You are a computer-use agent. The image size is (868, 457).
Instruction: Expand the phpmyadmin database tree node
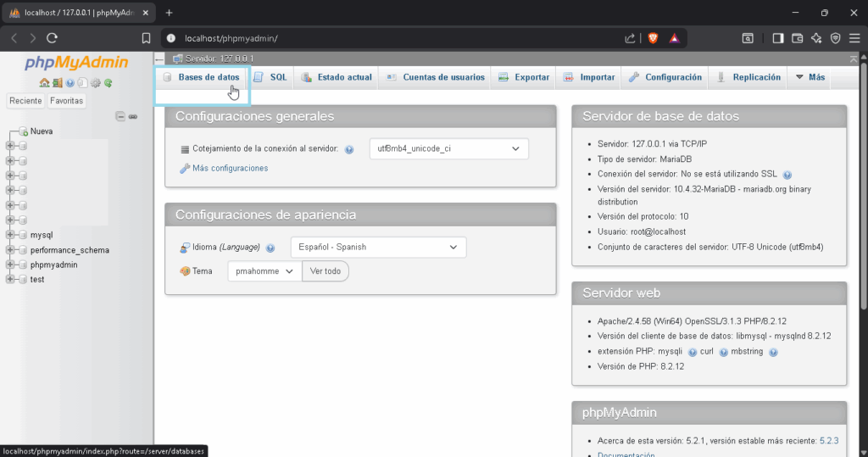[10, 265]
